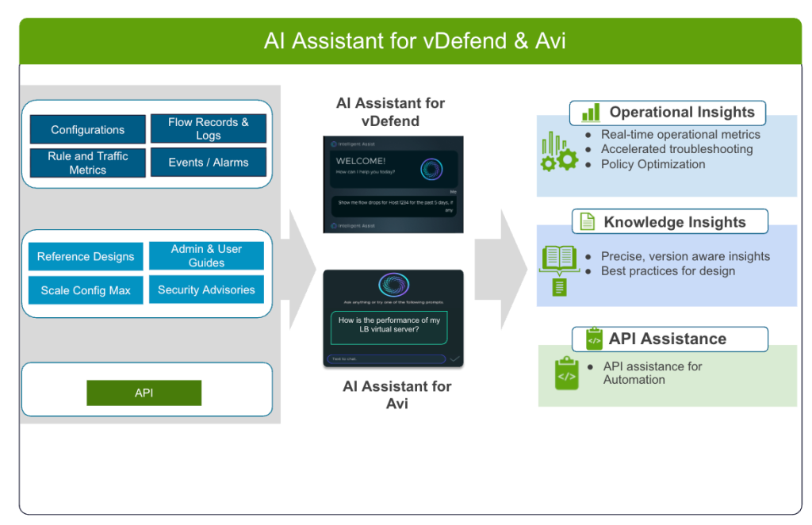812x525 pixels.
Task: Click the 'AI Assistant for Avi' label
Action: tap(397, 394)
